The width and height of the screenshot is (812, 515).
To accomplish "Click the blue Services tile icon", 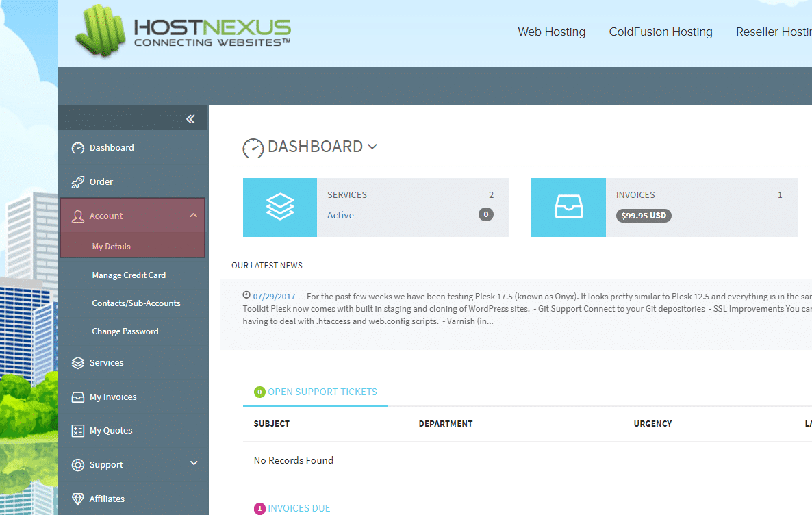I will coord(280,208).
